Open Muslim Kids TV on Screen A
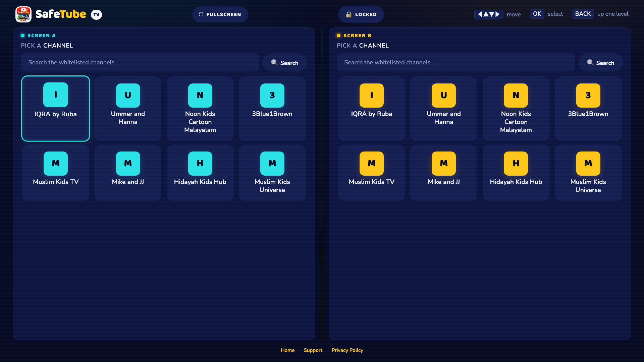The width and height of the screenshot is (644, 362). click(56, 173)
